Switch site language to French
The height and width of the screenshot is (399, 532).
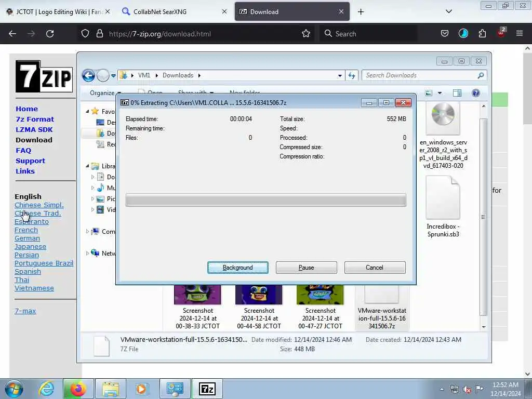[x=26, y=230]
